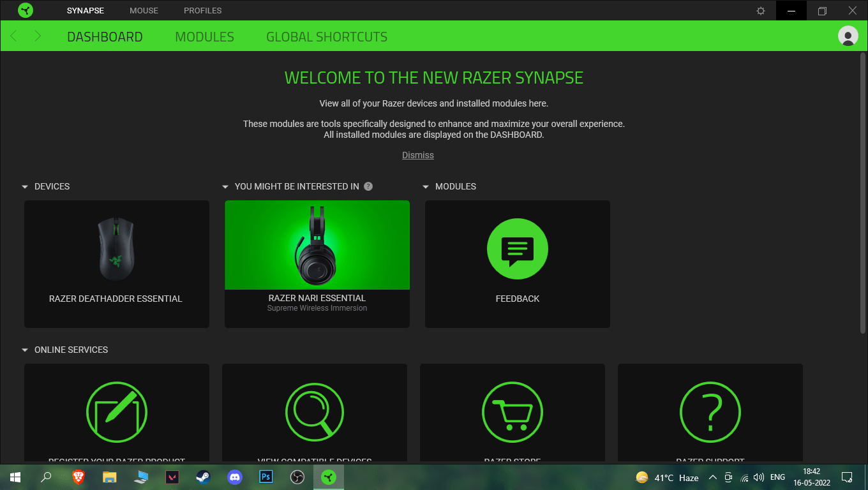Click the help icon beside You Might Be Interested In
The image size is (868, 490).
pyautogui.click(x=368, y=186)
